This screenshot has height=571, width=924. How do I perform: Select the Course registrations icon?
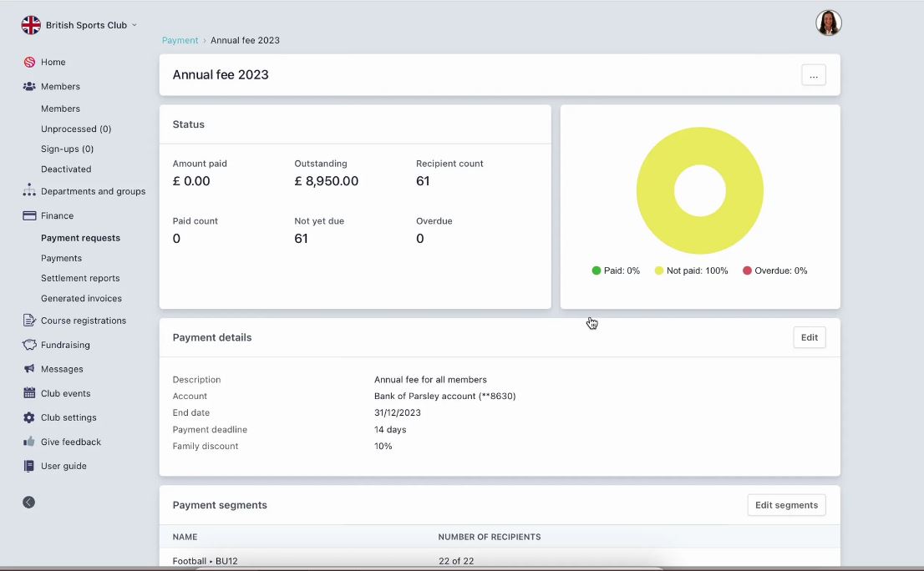pos(28,321)
